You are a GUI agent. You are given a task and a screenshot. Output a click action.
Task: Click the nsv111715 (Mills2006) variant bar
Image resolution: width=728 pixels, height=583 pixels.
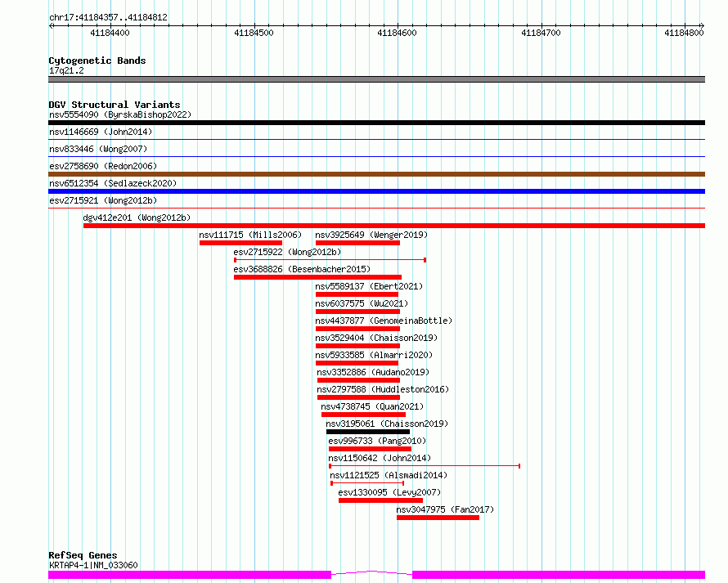pyautogui.click(x=241, y=243)
